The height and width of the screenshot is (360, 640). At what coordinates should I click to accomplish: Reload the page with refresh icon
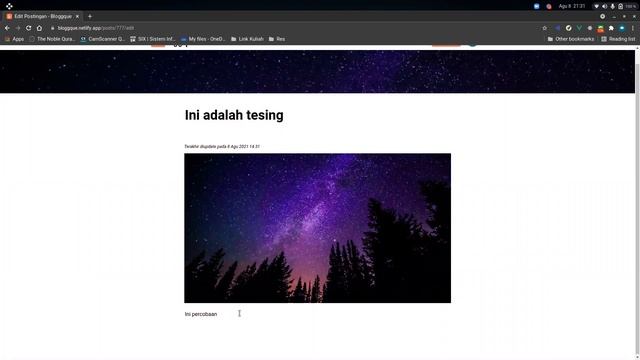click(x=29, y=28)
